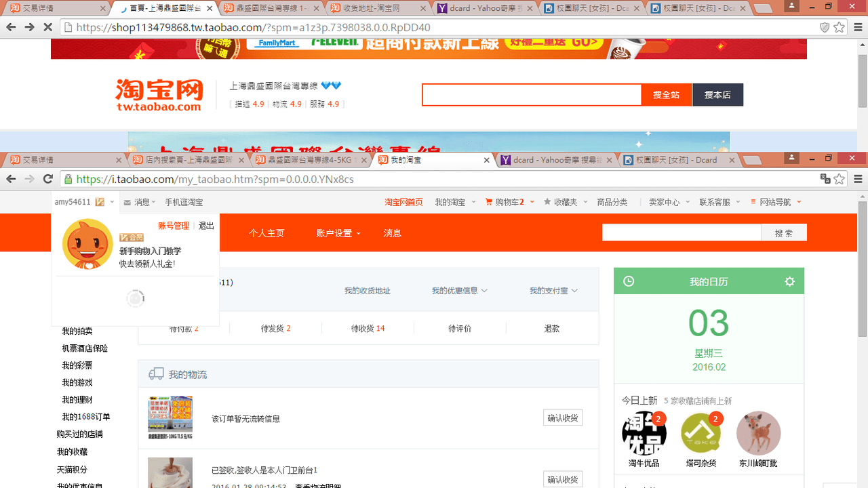Click 待收货 14 order status

(368, 328)
